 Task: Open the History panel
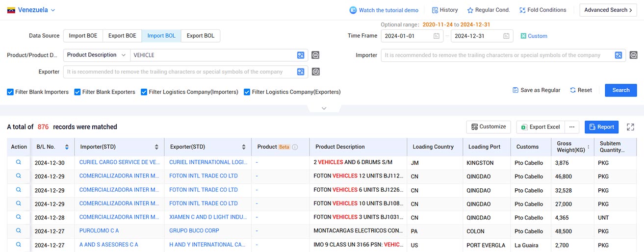point(445,10)
